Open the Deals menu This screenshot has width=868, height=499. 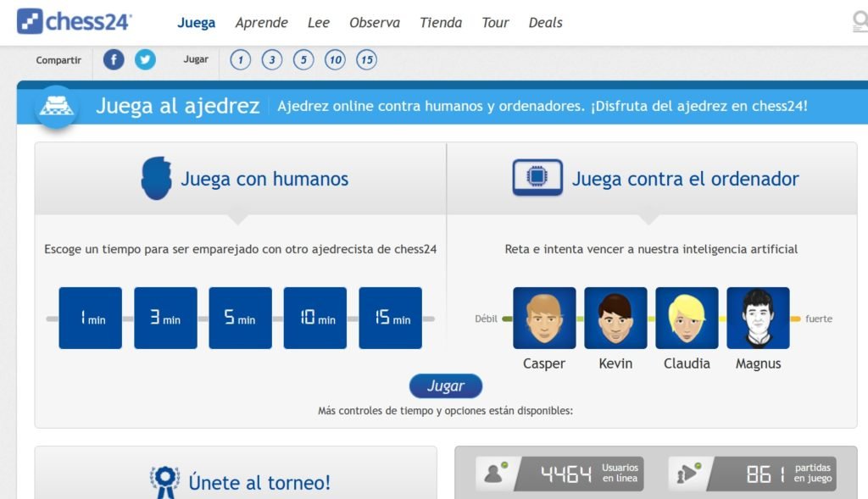pos(545,23)
